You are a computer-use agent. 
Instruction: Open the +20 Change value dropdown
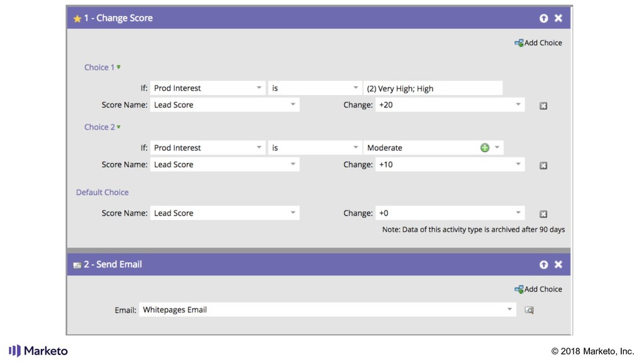click(x=518, y=105)
